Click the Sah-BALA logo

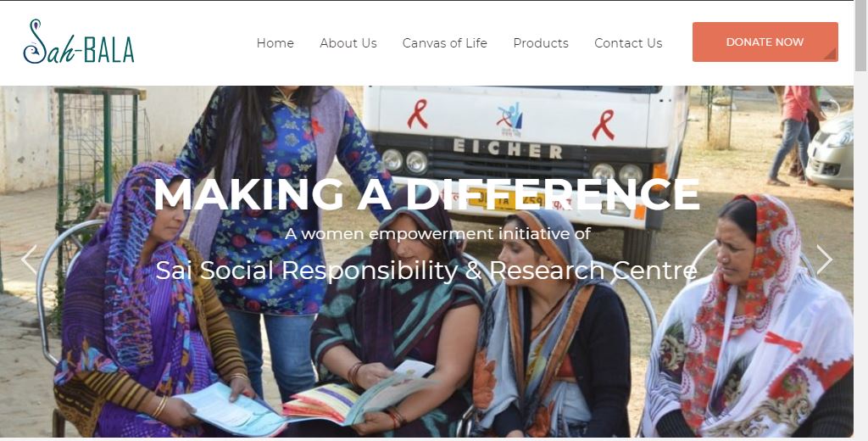point(79,42)
